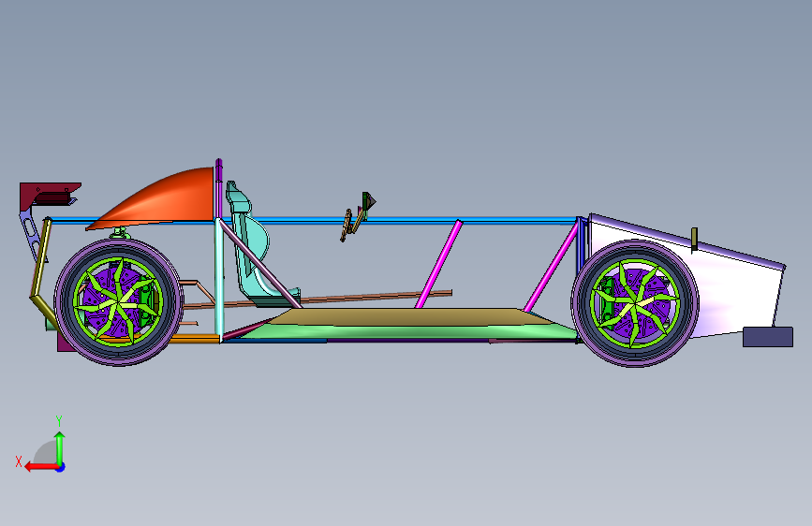Select the wheel beside the white nose cone

pyautogui.click(x=635, y=303)
